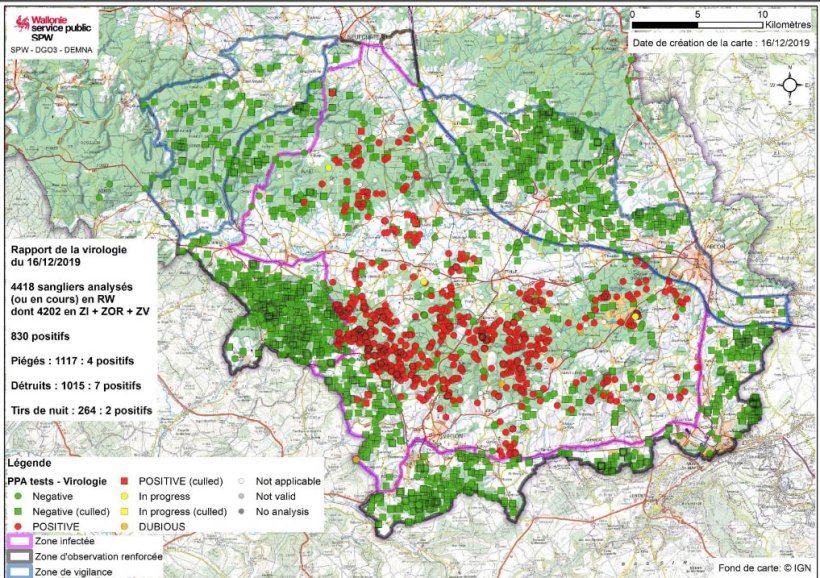Image resolution: width=820 pixels, height=578 pixels.
Task: Click the orange DUBIOUS legend symbol
Action: (127, 526)
